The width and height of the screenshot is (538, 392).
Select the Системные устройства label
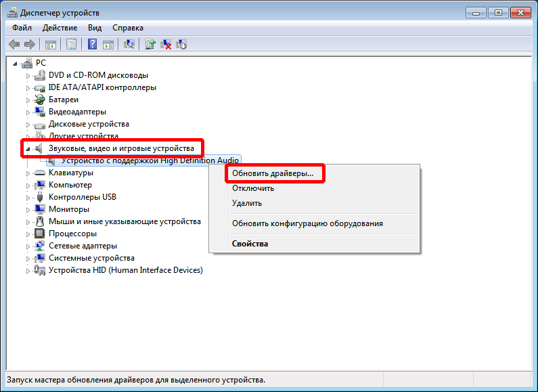pos(91,258)
